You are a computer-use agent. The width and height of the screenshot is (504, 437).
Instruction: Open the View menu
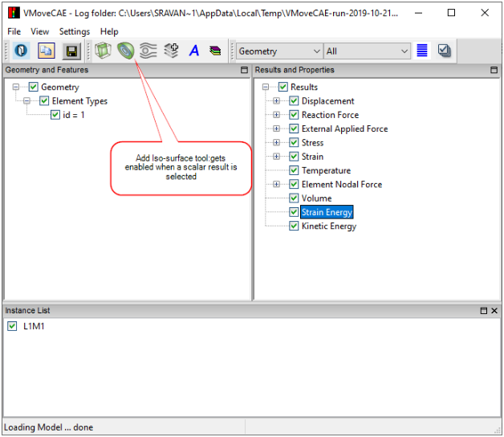[40, 31]
